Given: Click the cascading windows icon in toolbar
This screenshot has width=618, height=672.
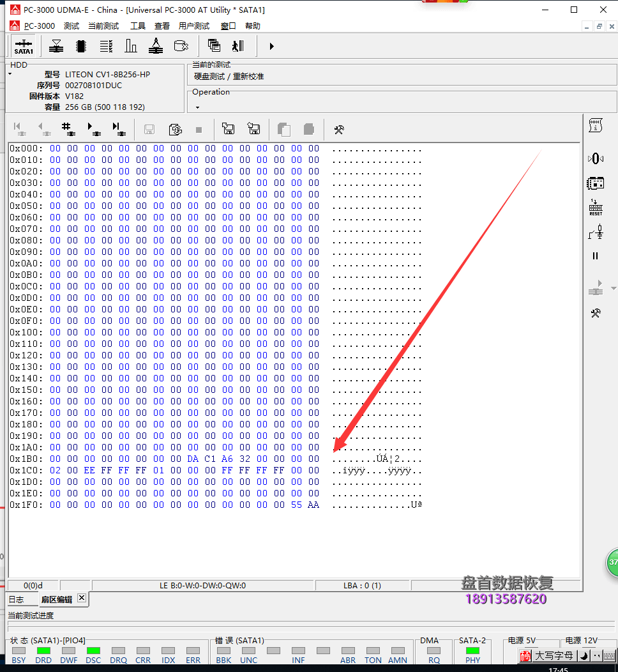Looking at the screenshot, I should (x=214, y=46).
